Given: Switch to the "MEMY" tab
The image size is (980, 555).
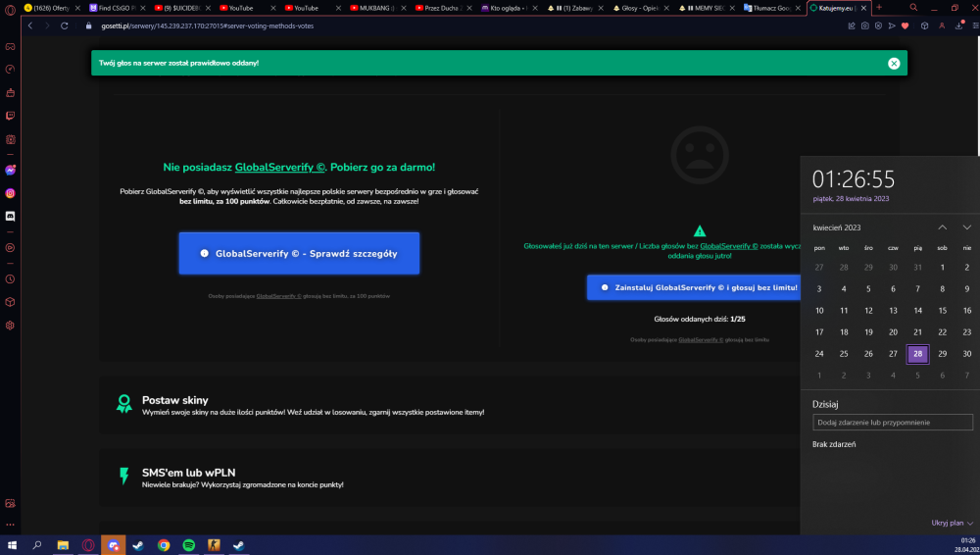Looking at the screenshot, I should 707,8.
